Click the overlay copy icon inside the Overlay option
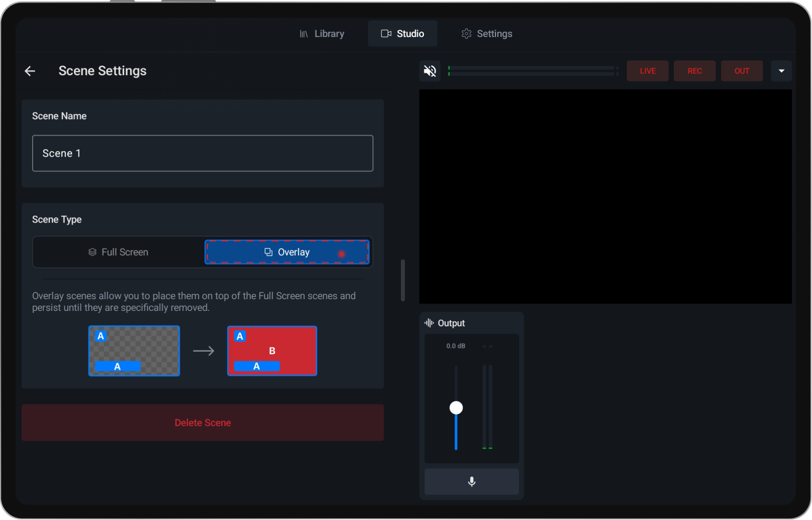Image resolution: width=812 pixels, height=520 pixels. [268, 252]
